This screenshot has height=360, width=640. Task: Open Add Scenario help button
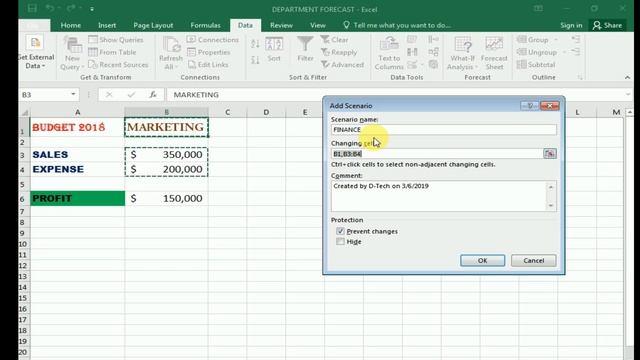coord(530,106)
